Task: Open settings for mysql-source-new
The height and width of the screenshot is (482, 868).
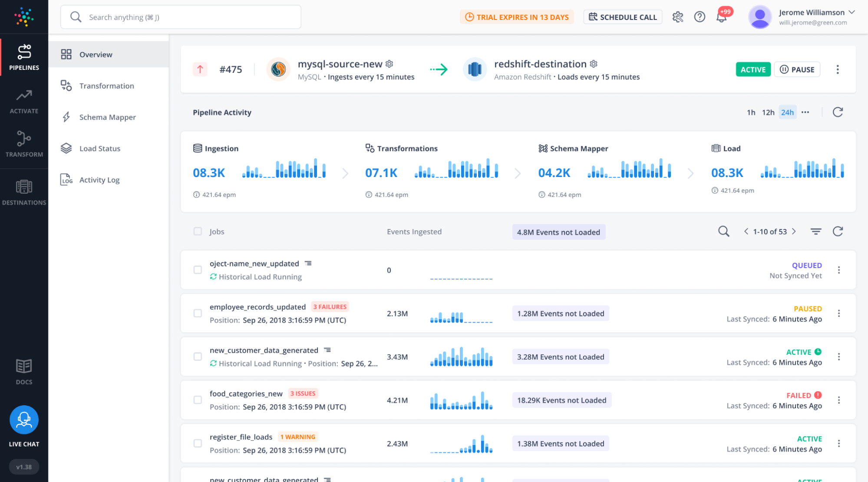Action: point(389,64)
